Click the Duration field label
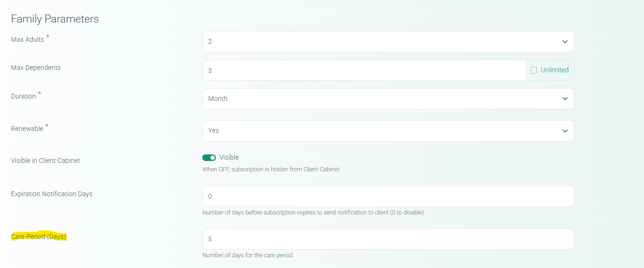Screen dimensions: 644x268 click(23, 96)
